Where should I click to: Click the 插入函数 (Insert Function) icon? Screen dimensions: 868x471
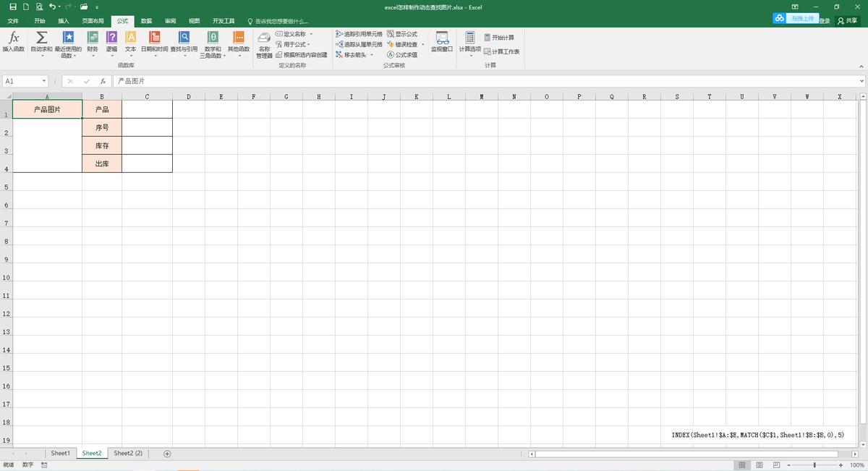click(13, 41)
